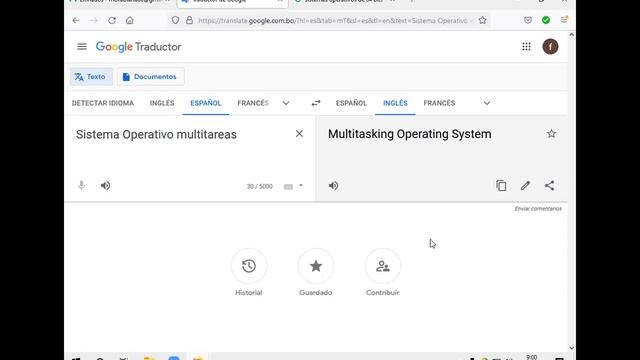The height and width of the screenshot is (360, 640).
Task: Go to the browser home page
Action: [x=129, y=20]
